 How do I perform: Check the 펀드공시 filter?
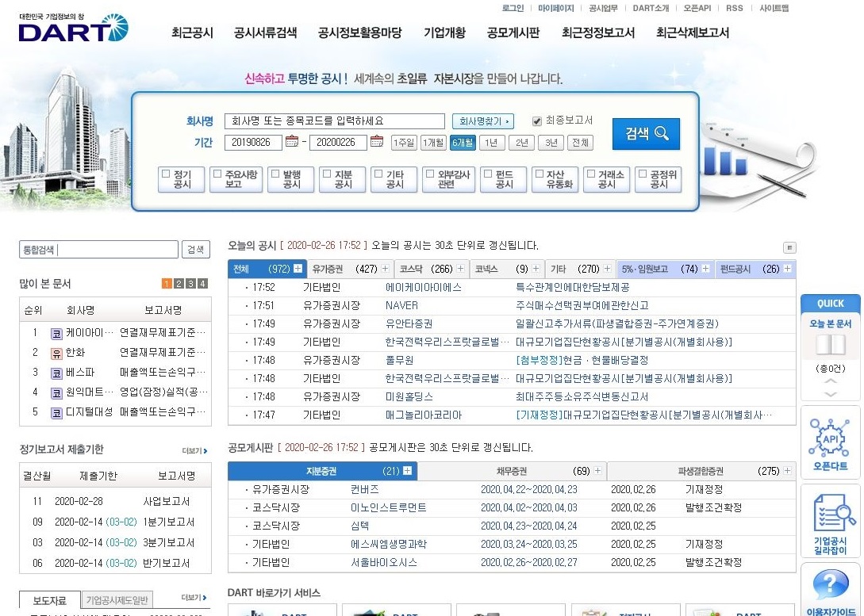[x=488, y=174]
